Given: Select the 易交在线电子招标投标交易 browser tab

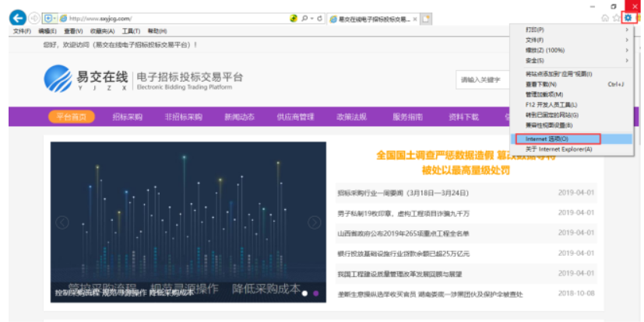Looking at the screenshot, I should (x=373, y=19).
